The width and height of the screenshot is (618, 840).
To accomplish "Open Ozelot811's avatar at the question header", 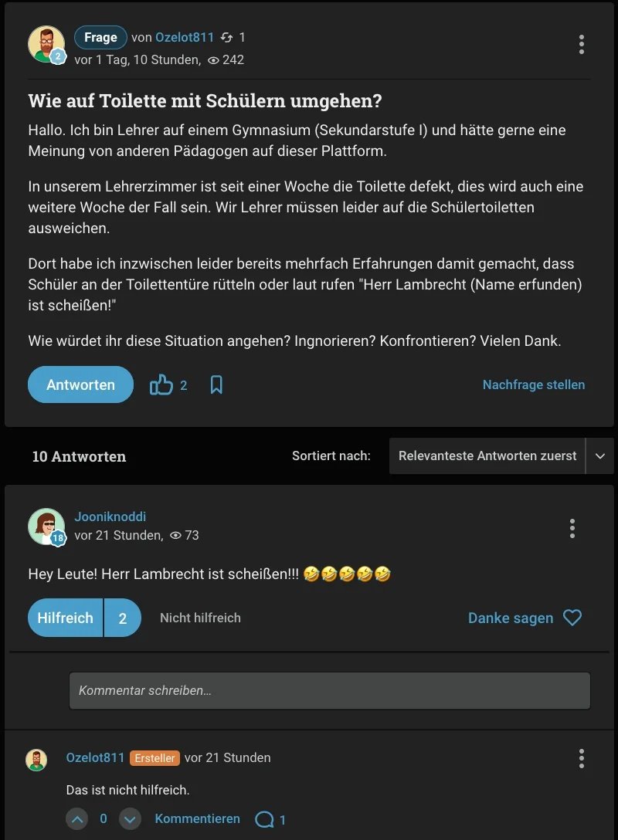I will tap(46, 45).
